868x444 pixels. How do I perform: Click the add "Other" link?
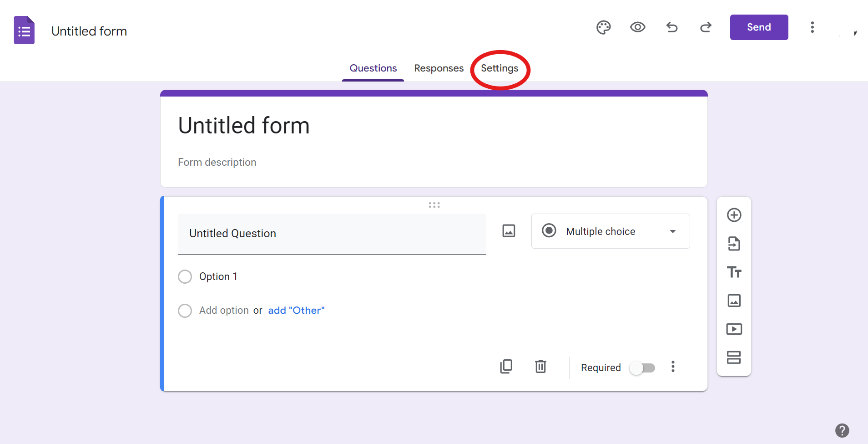pos(296,311)
